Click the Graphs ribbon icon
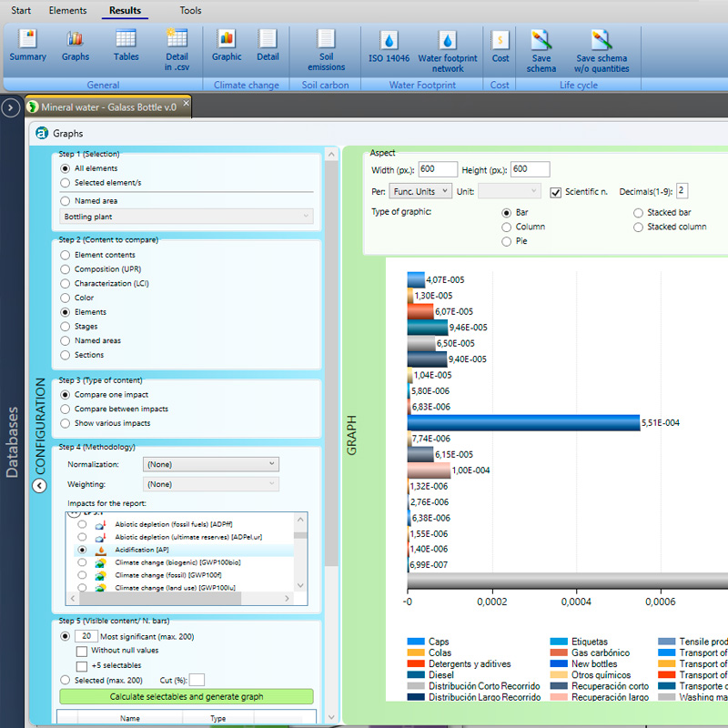728x728 pixels. tap(76, 45)
